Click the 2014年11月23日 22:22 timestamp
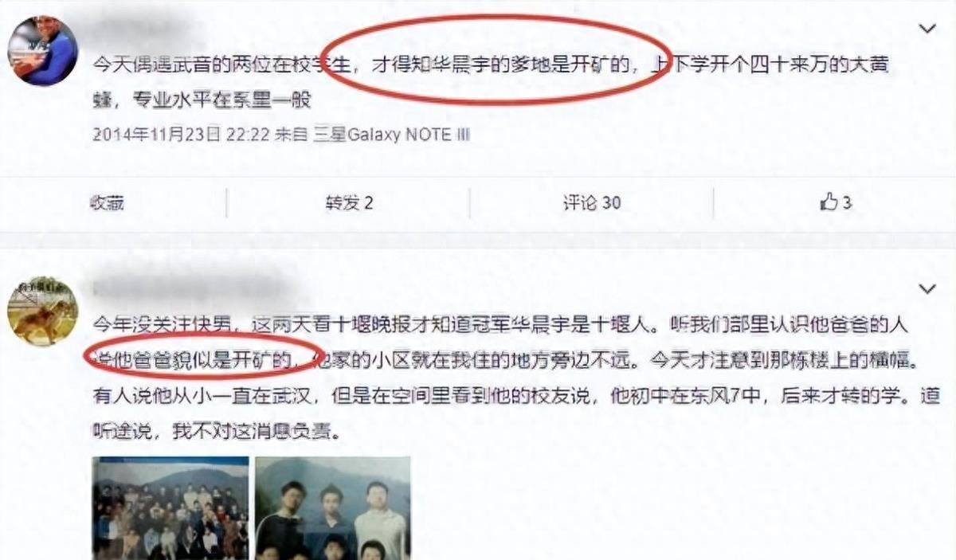Viewport: 956px width, 560px height. pos(182,135)
